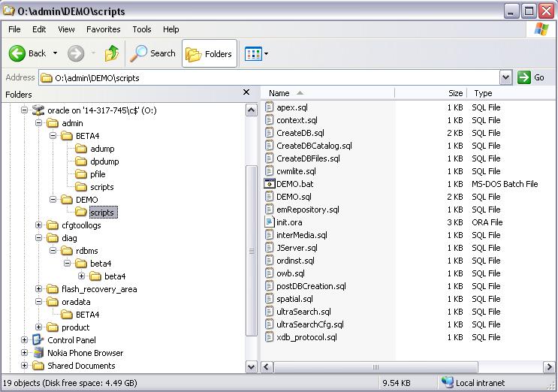This screenshot has height=392, width=558.
Task: Collapse the diag folder node
Action: 39,238
